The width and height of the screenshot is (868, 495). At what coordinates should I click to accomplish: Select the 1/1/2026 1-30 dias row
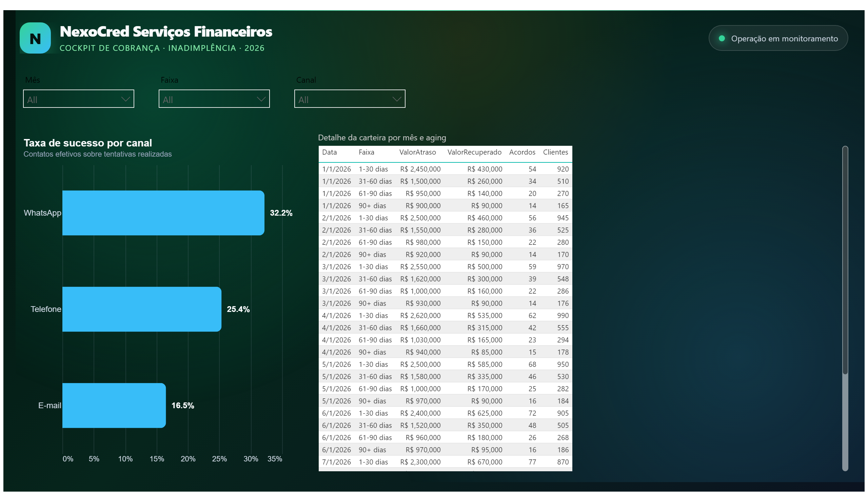coord(445,169)
